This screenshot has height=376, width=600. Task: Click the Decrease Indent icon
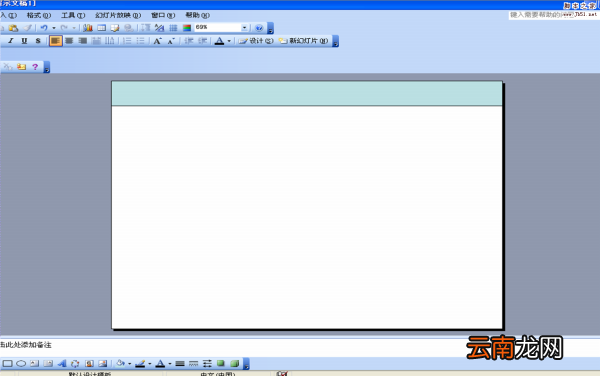[189, 41]
